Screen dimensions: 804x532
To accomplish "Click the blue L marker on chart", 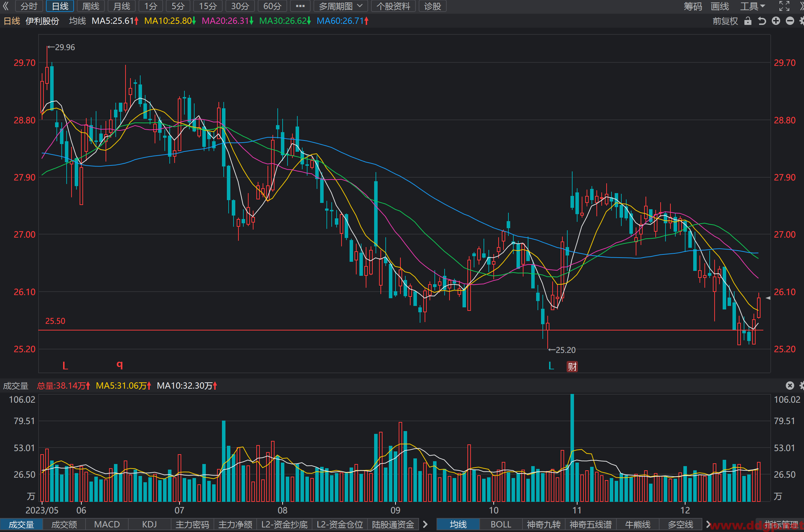I will point(551,366).
